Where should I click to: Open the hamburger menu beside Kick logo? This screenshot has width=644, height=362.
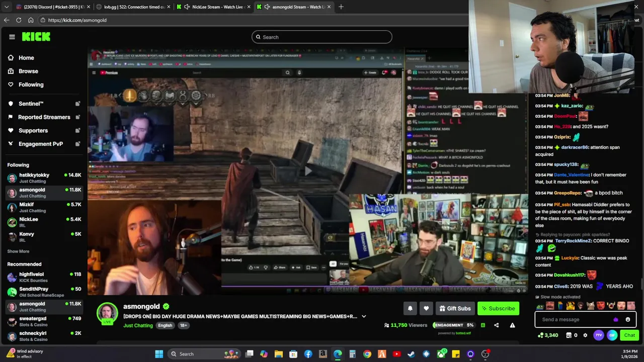pos(12,37)
